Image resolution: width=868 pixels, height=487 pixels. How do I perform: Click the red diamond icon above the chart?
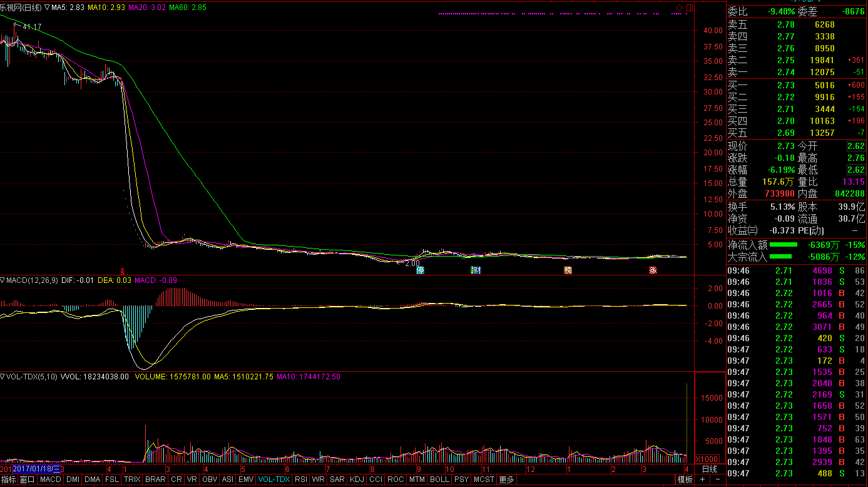pyautogui.click(x=679, y=8)
